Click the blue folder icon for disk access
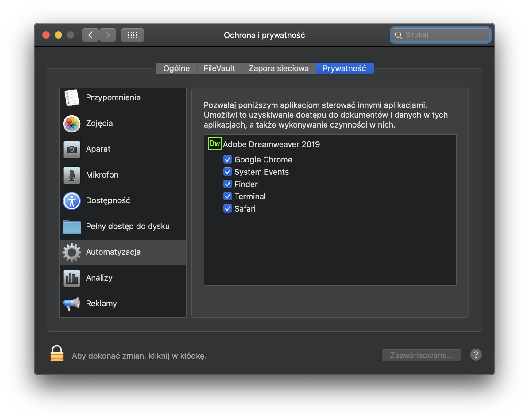 pos(72,227)
